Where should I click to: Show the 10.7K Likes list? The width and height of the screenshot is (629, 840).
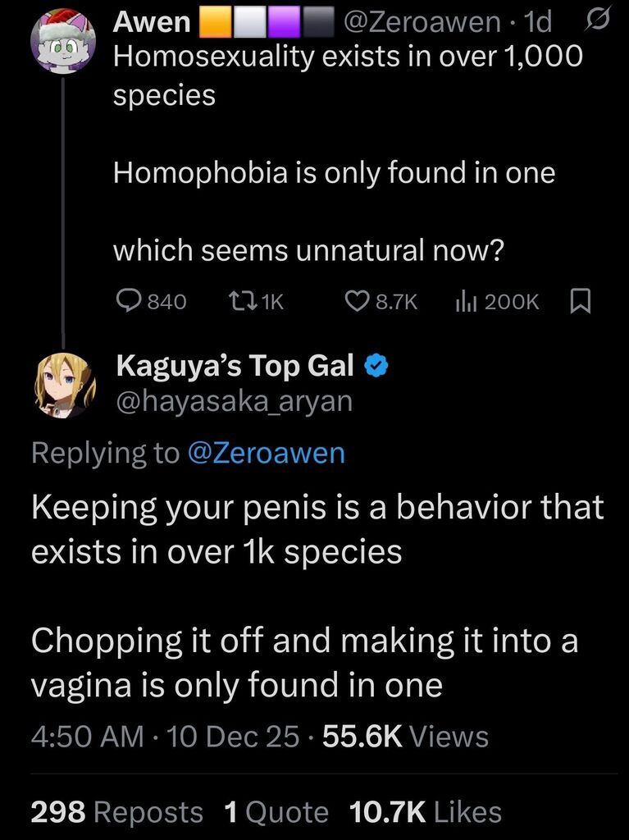pyautogui.click(x=425, y=812)
